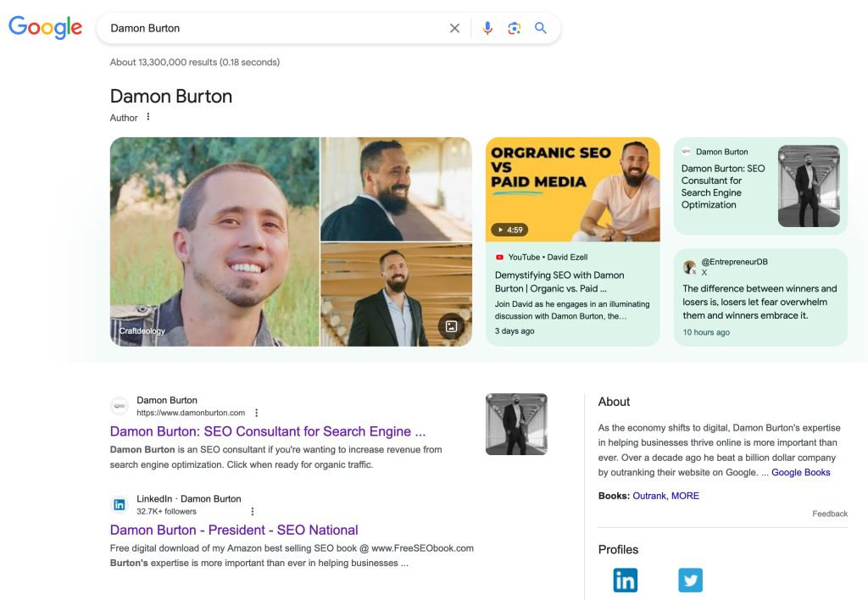Image resolution: width=868 pixels, height=600 pixels.
Task: Start voice search with microphone icon
Action: coord(487,28)
